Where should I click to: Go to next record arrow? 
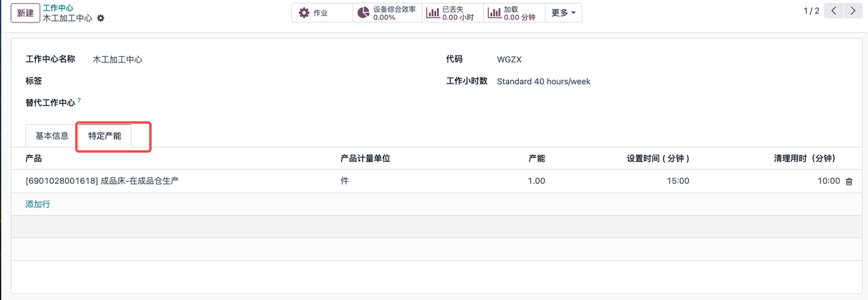coord(853,11)
